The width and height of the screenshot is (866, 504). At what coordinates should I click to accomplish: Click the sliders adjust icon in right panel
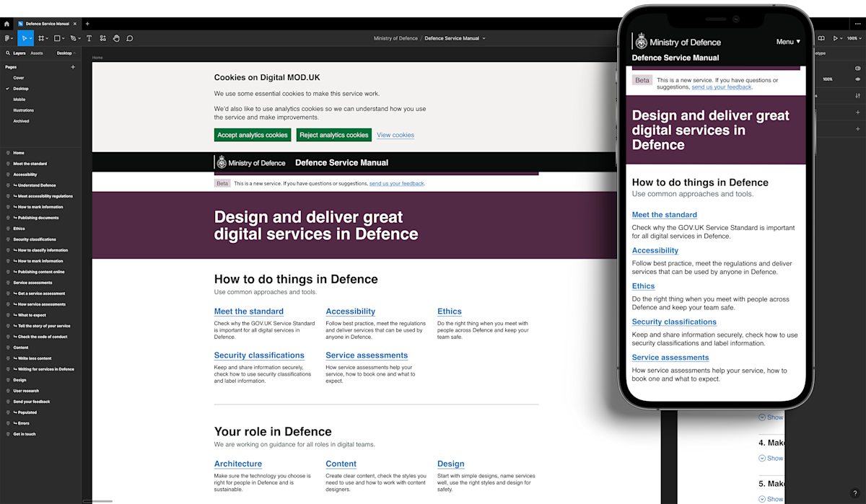[858, 96]
